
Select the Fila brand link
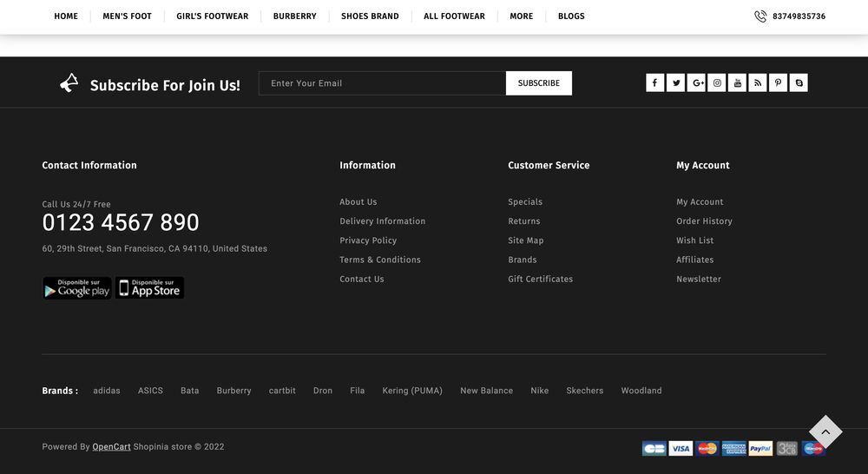tap(357, 391)
